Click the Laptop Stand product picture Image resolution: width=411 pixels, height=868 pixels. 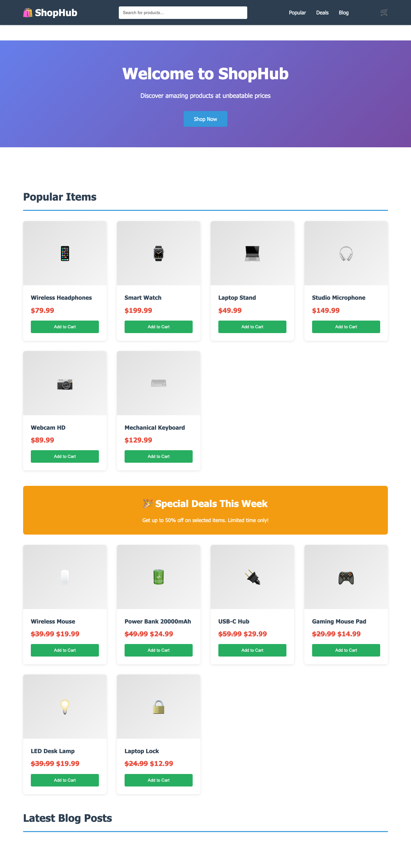(x=252, y=253)
